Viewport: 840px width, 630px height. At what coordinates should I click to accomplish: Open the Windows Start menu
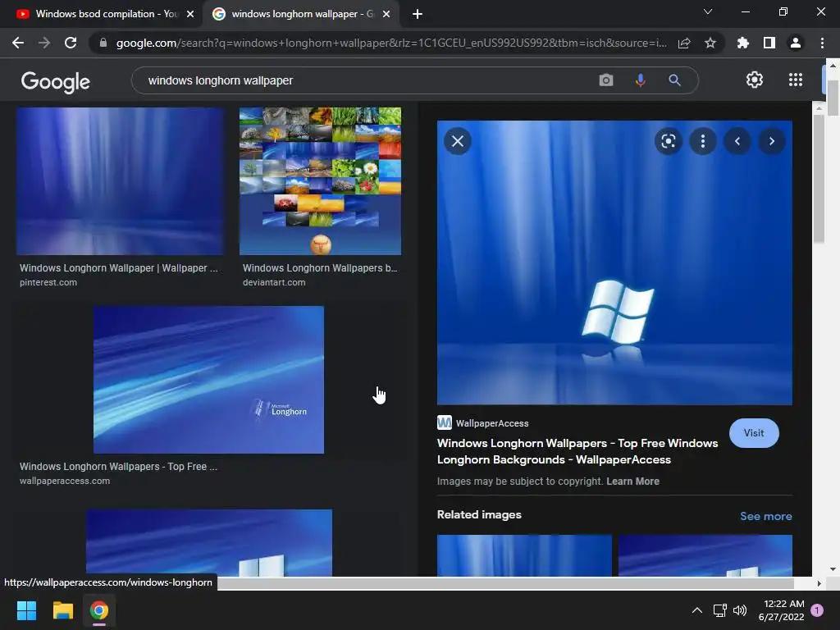(26, 610)
